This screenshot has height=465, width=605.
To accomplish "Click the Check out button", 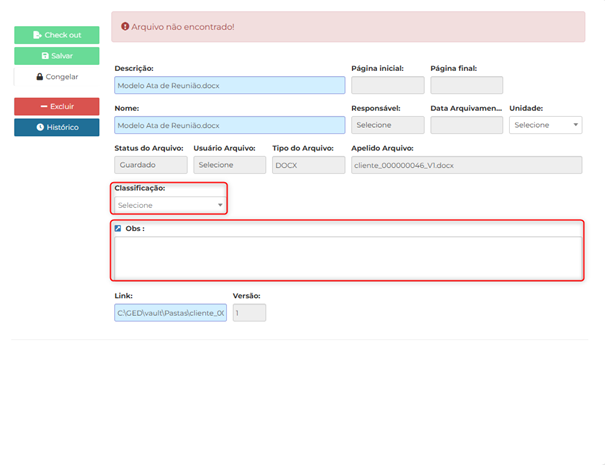I will [x=57, y=35].
